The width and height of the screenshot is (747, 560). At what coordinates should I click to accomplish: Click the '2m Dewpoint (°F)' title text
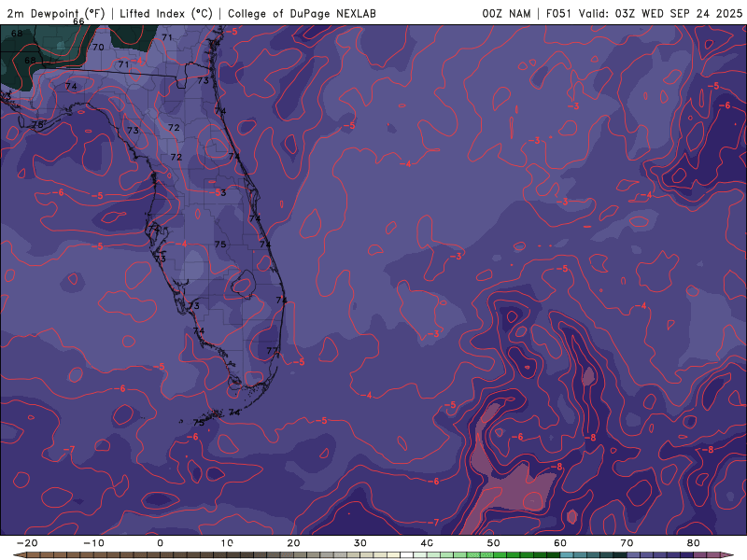(x=56, y=14)
